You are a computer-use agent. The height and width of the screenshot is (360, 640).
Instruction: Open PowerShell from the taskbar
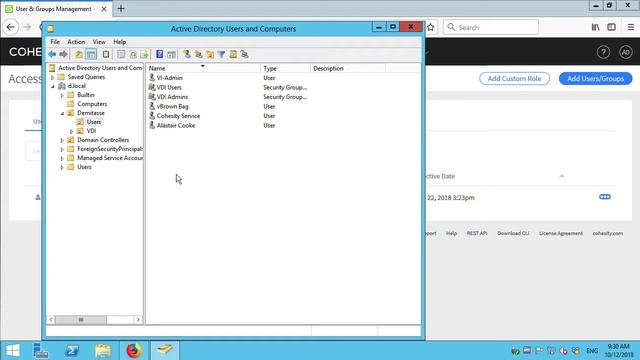pyautogui.click(x=72, y=351)
